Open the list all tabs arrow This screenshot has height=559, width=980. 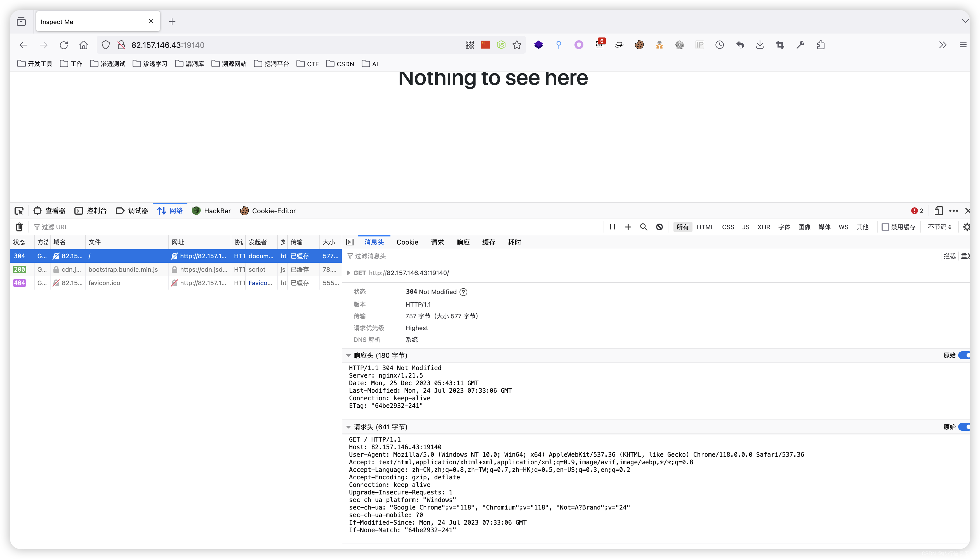965,21
